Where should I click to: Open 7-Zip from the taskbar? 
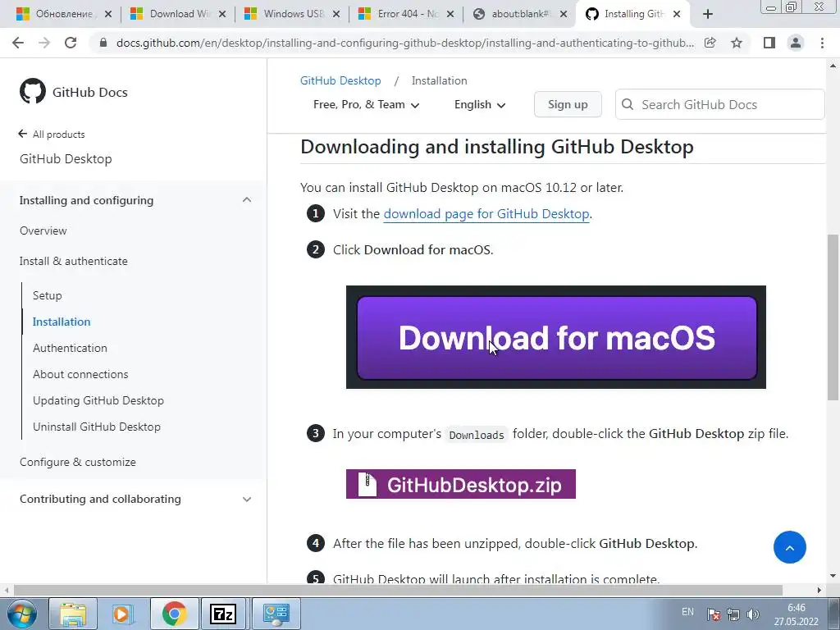(x=223, y=614)
